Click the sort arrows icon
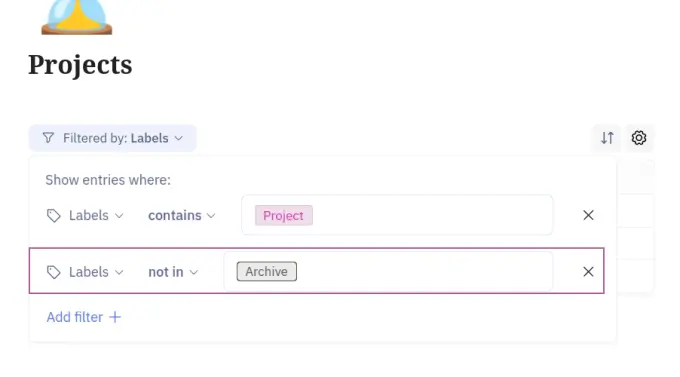The width and height of the screenshot is (680, 377). coord(607,138)
